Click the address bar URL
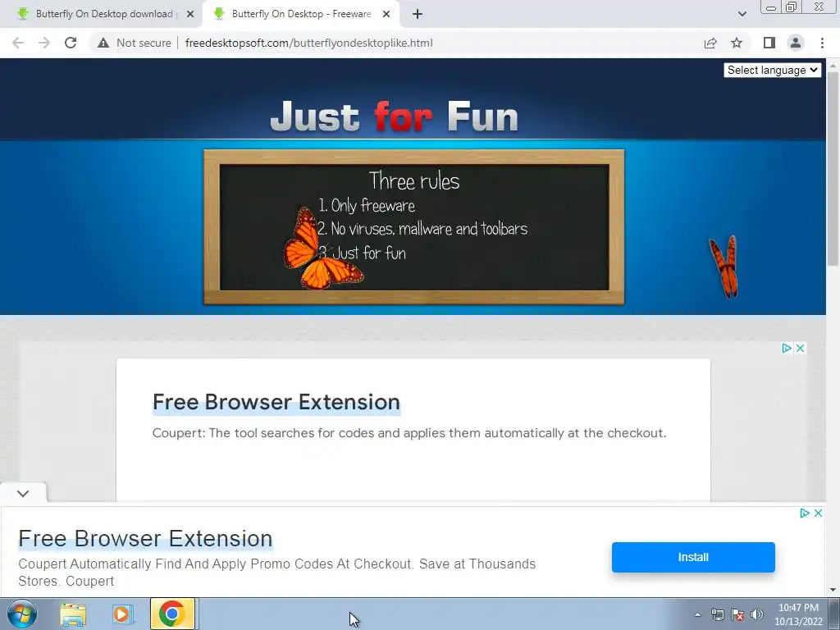 click(308, 43)
